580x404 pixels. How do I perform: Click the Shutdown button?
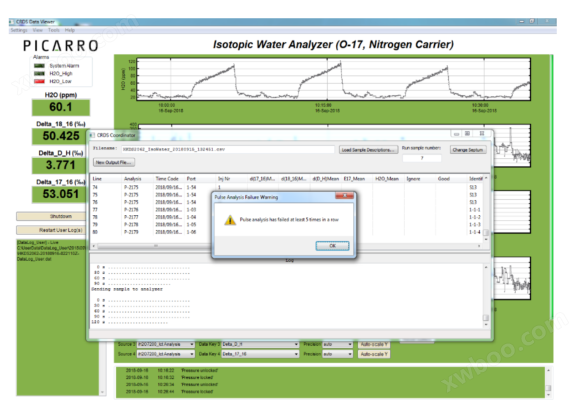pyautogui.click(x=51, y=216)
